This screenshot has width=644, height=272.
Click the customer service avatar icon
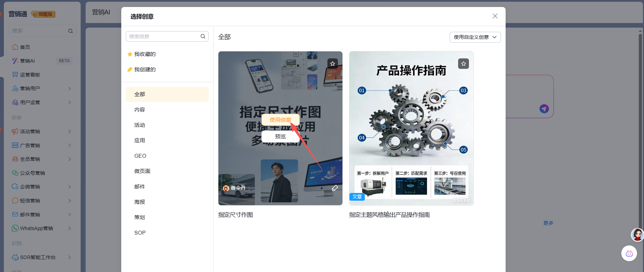coord(637,235)
